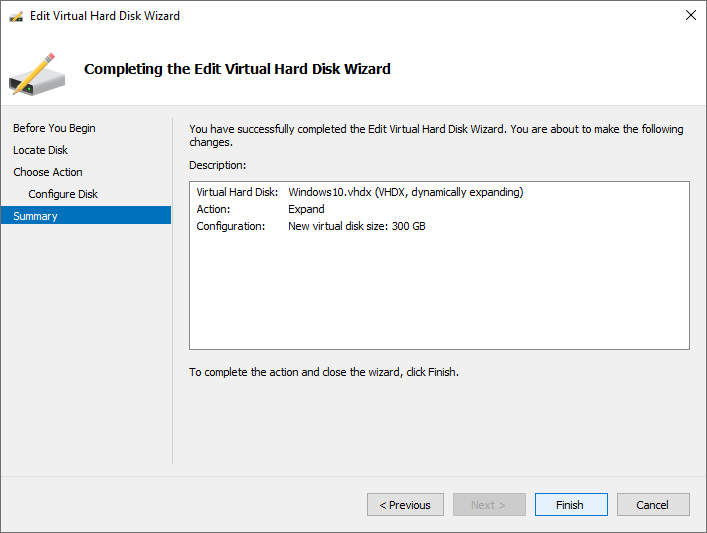This screenshot has height=533, width=707.
Task: Select the Choose Action step
Action: point(48,172)
